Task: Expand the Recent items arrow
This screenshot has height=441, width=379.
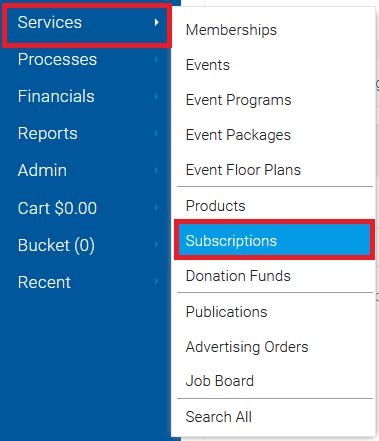Action: coord(157,282)
